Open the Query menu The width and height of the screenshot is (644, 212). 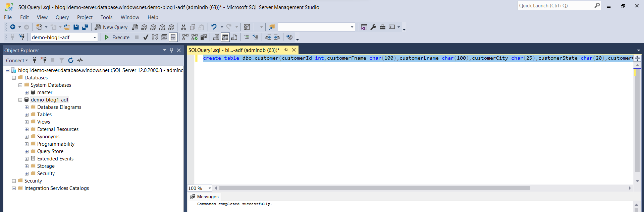pos(62,17)
